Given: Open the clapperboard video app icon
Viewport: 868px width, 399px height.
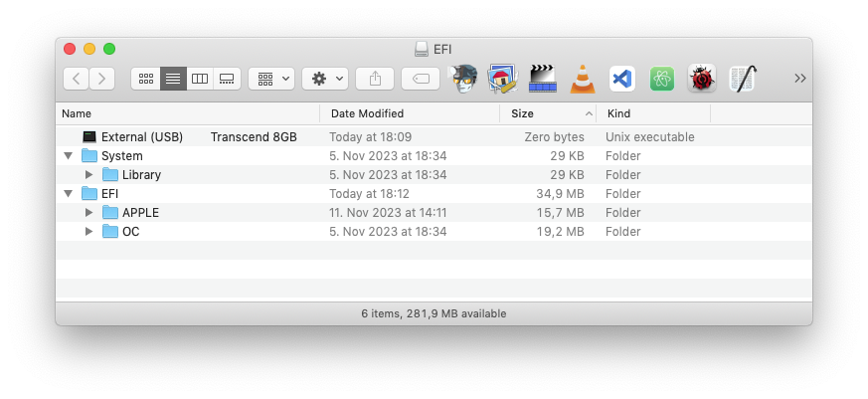Looking at the screenshot, I should 542,78.
